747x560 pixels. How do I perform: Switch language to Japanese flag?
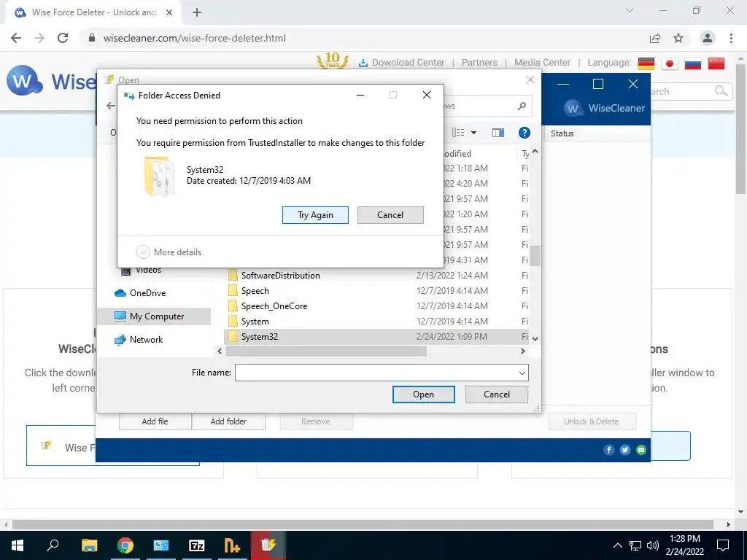tap(670, 63)
